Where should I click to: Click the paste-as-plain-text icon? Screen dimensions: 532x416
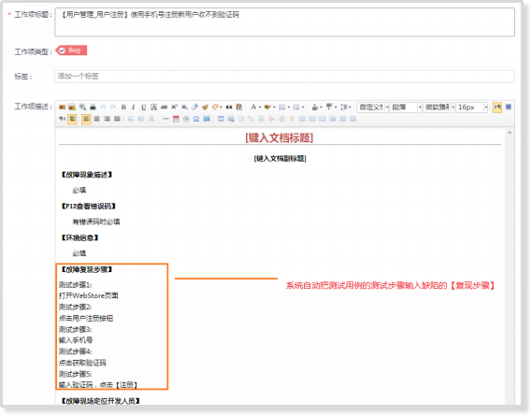tap(239, 108)
